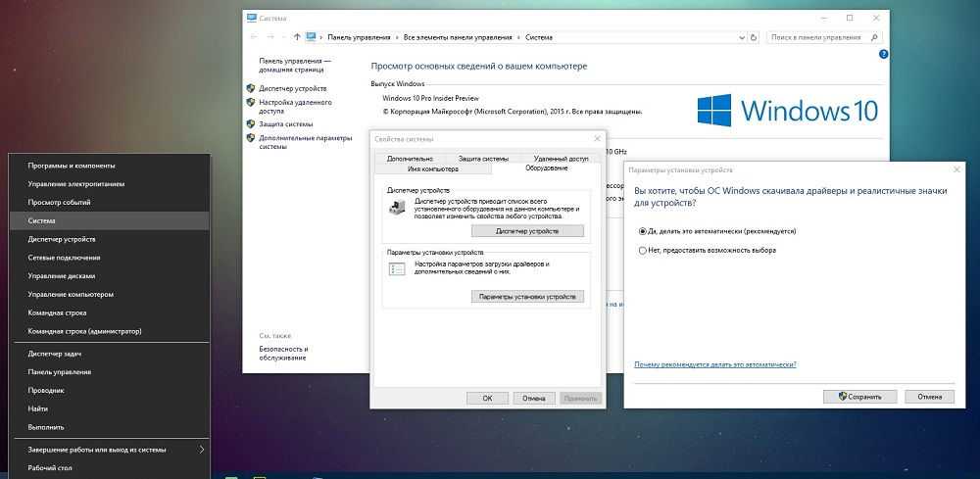Choose Программы и компоненты in context menu
Image resolution: width=980 pixels, height=479 pixels.
pyautogui.click(x=110, y=167)
